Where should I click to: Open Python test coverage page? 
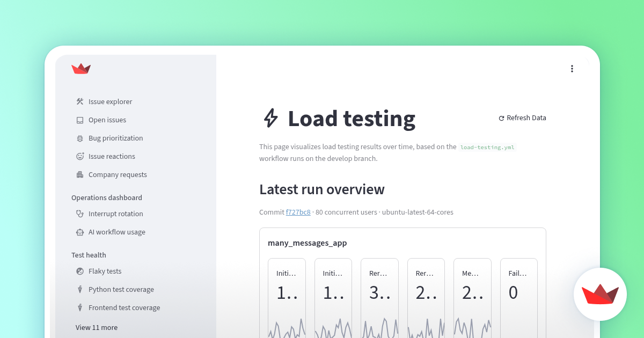coord(121,289)
